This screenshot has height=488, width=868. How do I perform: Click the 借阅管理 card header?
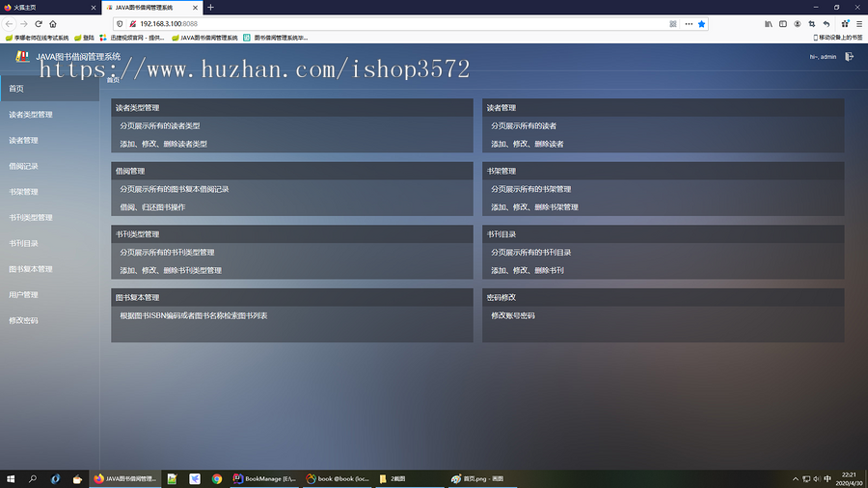point(291,171)
